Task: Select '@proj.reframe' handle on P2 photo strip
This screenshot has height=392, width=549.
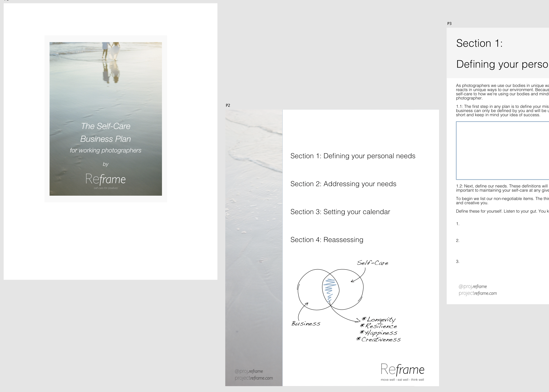Action: pos(249,371)
